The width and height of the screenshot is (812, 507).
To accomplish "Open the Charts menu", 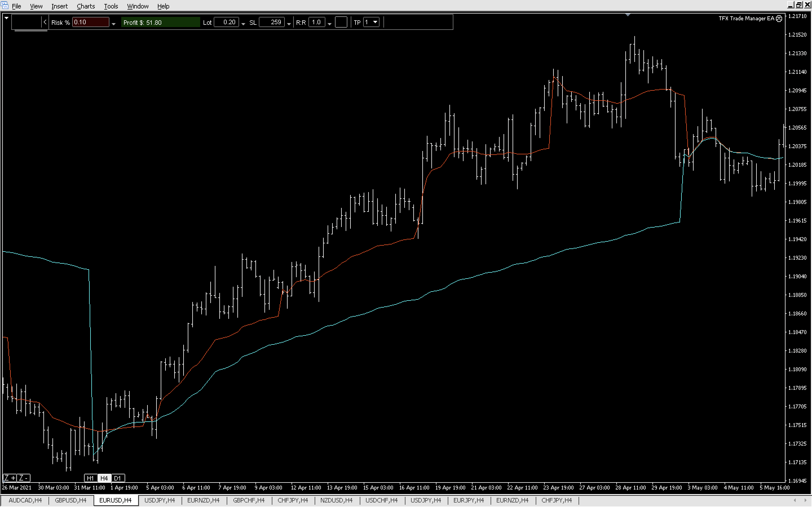I will [x=85, y=6].
